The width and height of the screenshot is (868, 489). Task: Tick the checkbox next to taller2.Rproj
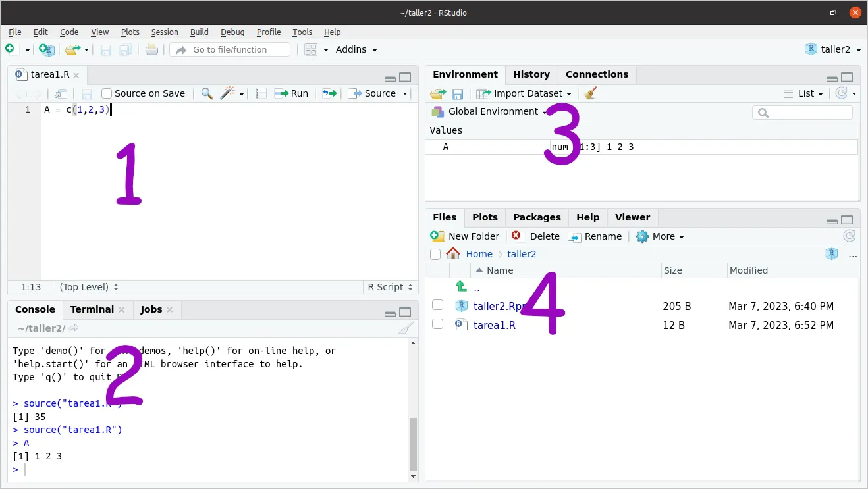pyautogui.click(x=437, y=305)
